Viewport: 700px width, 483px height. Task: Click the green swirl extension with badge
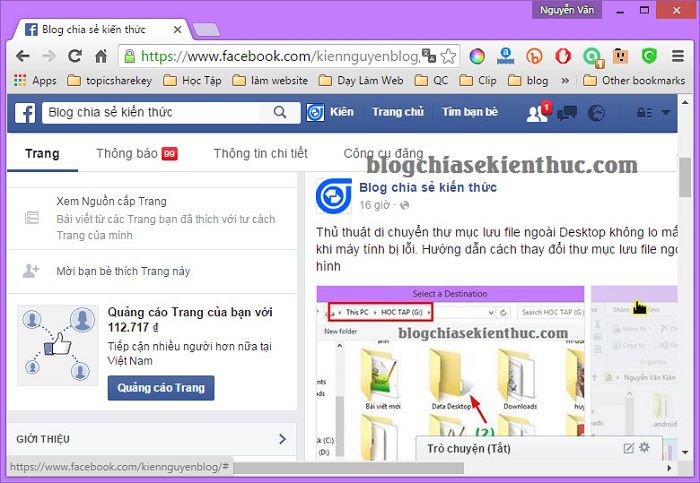593,57
